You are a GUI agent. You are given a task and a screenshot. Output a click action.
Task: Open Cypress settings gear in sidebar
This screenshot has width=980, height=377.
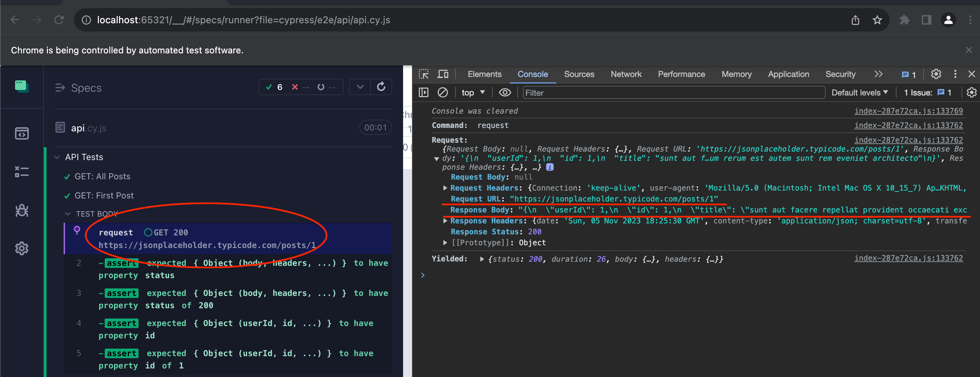pos(22,248)
